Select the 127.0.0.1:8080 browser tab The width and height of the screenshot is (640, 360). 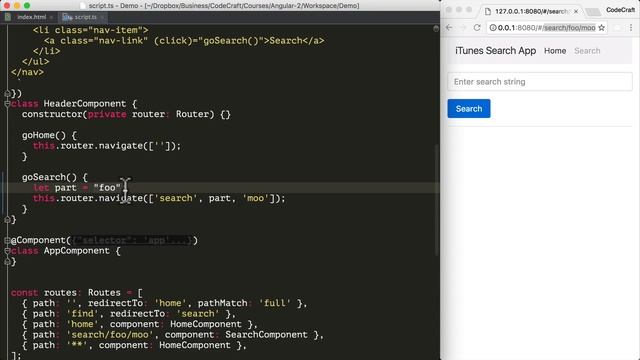(x=531, y=11)
